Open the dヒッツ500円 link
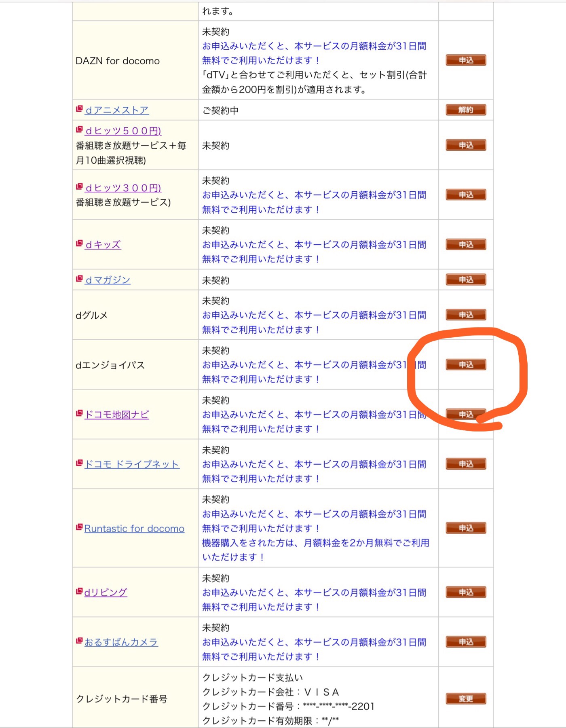This screenshot has height=728, width=566. [123, 131]
